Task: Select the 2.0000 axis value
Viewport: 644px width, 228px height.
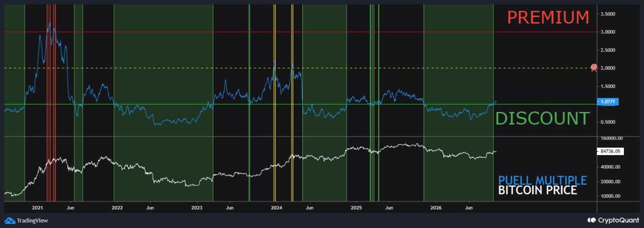Action: click(608, 68)
